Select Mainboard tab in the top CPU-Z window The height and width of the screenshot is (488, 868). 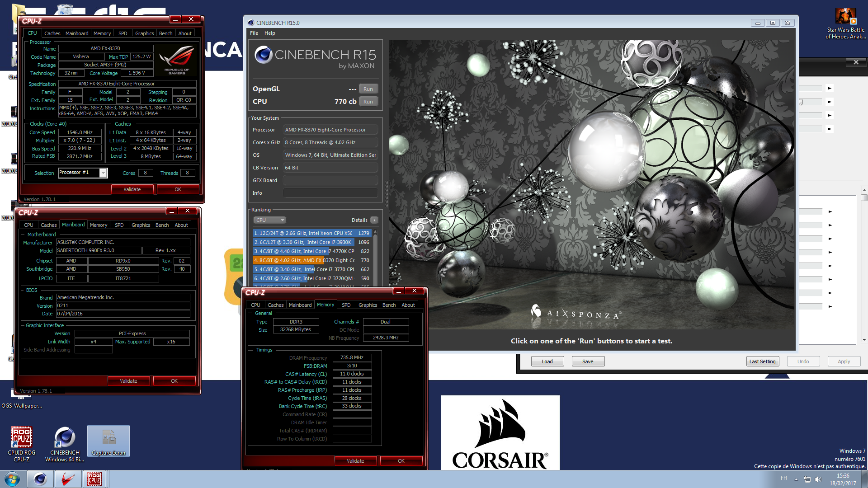point(77,33)
